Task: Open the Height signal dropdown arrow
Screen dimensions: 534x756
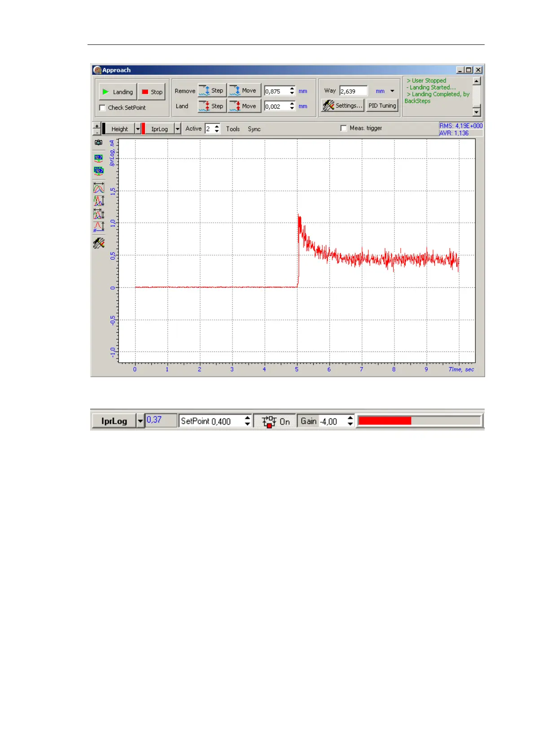Action: (x=138, y=129)
